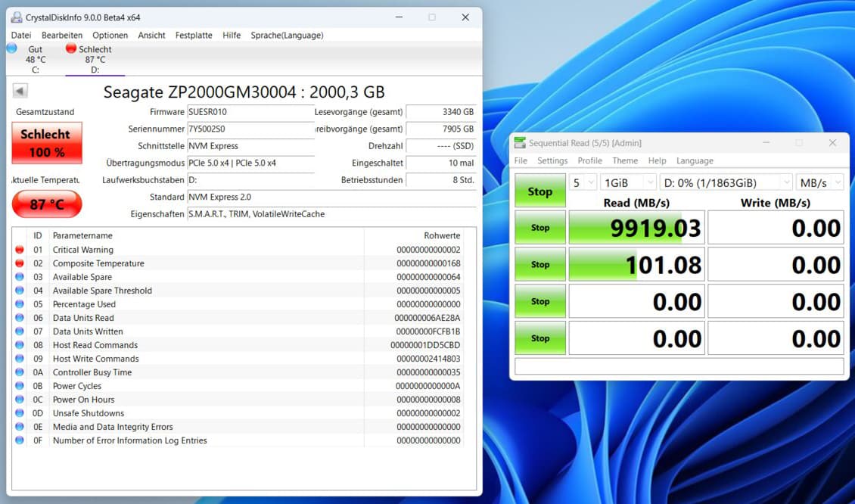The width and height of the screenshot is (855, 504).
Task: Open the Festplatte menu
Action: (194, 36)
